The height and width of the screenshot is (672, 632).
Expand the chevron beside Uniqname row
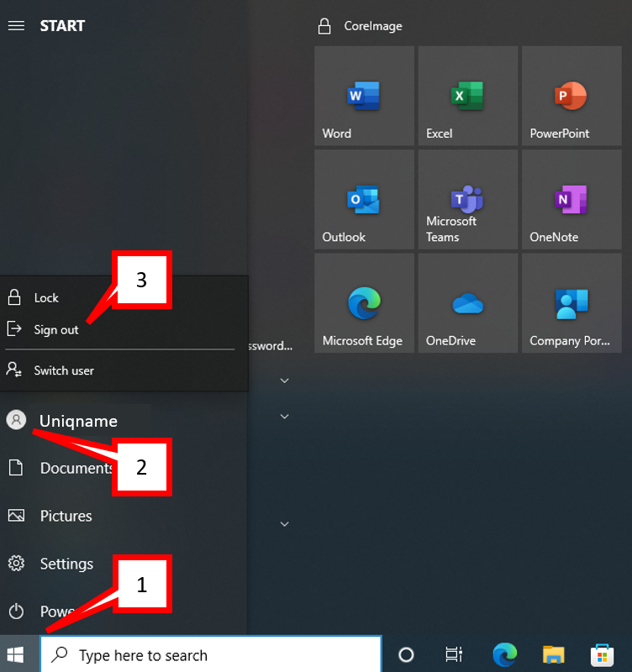[284, 416]
